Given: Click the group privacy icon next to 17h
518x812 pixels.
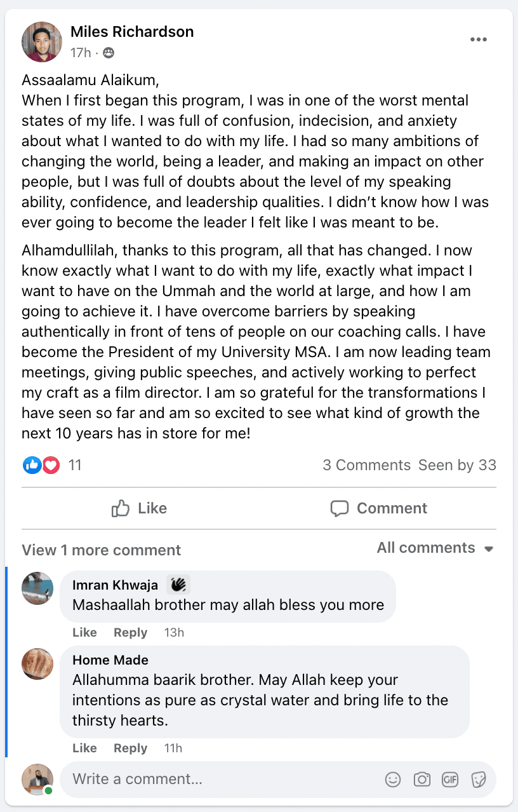Looking at the screenshot, I should [x=109, y=53].
